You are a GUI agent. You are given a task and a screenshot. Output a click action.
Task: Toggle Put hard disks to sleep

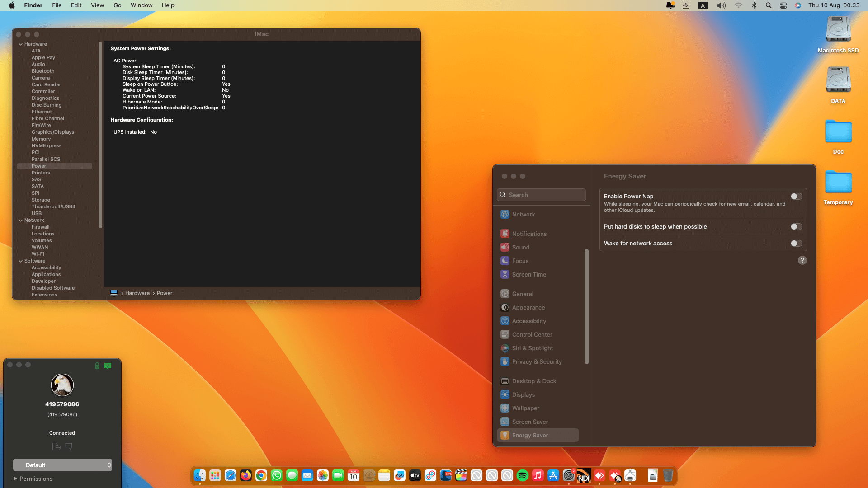pos(796,227)
